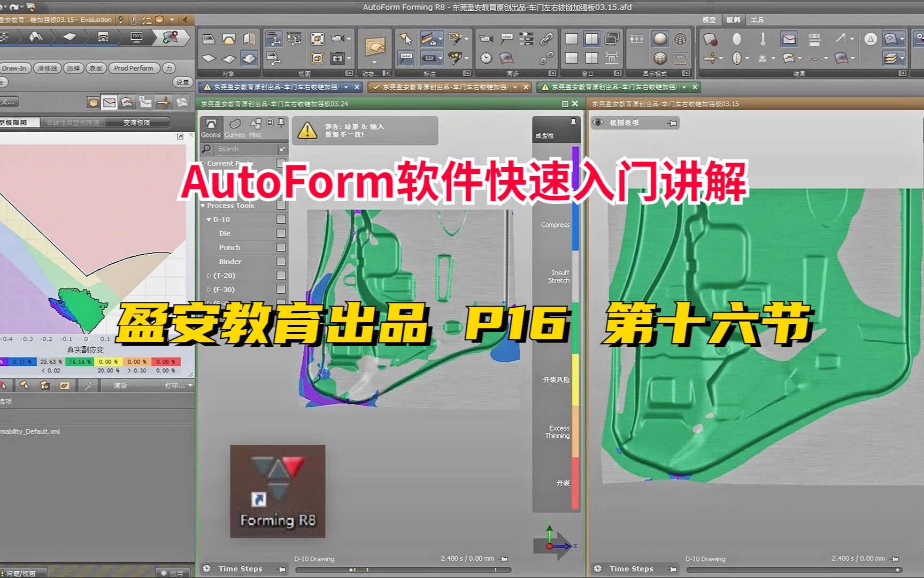Click the pin icon in geometry panel
The height and width of the screenshot is (578, 924).
click(x=281, y=124)
